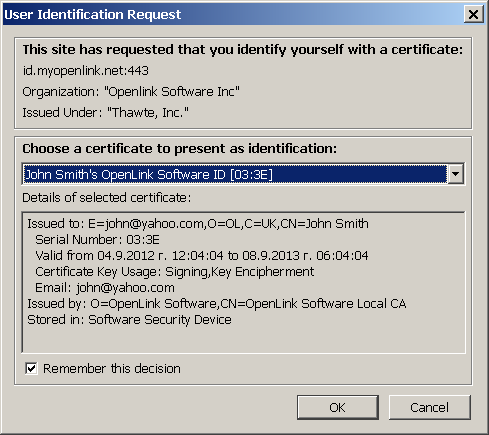489x435 pixels.
Task: Uncheck the Remember this decision checkbox
Action: [x=31, y=369]
